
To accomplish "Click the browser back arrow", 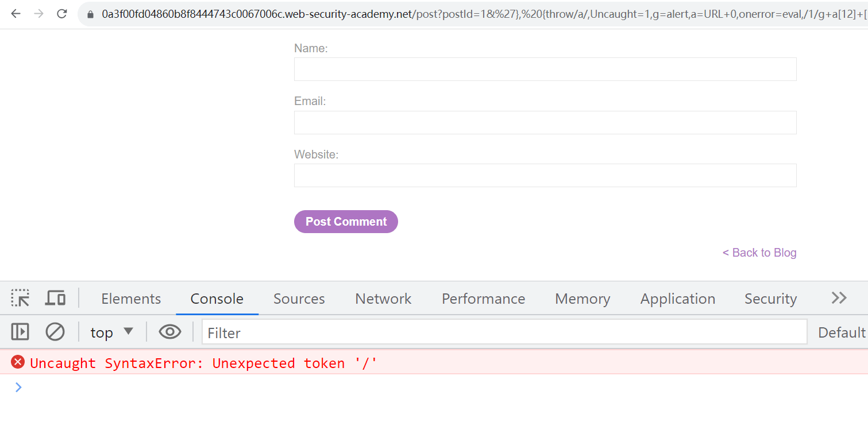I will point(16,14).
